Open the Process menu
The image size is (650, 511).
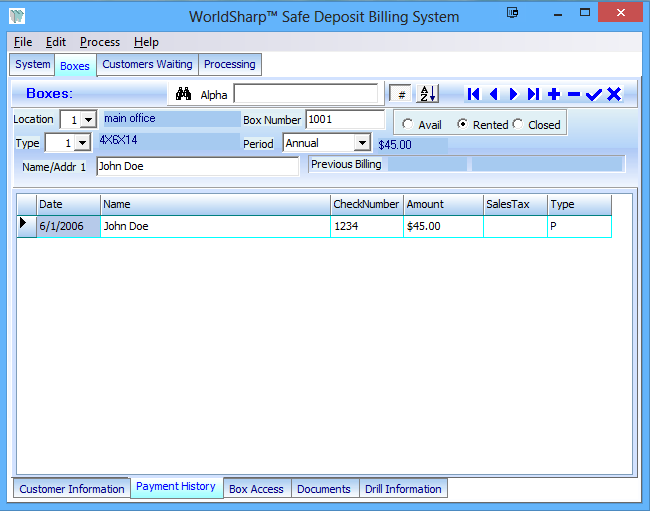(100, 42)
